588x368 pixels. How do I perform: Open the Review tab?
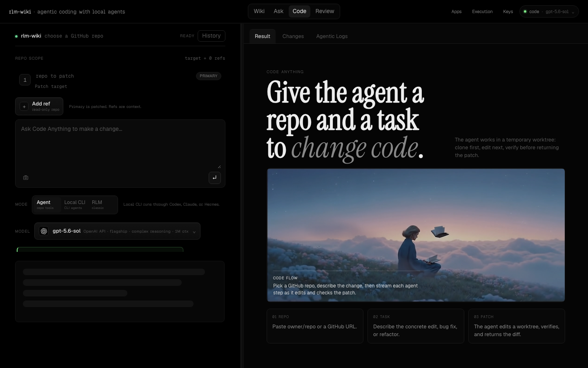click(325, 11)
